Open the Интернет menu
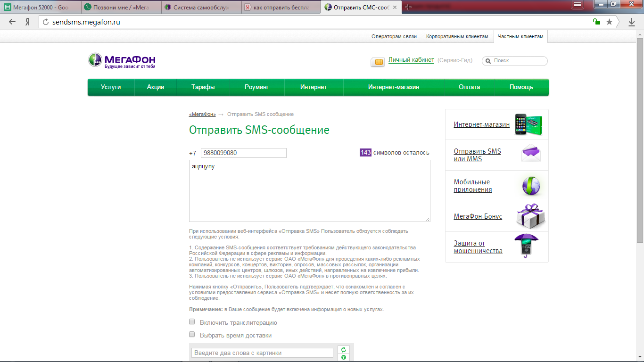 click(314, 87)
